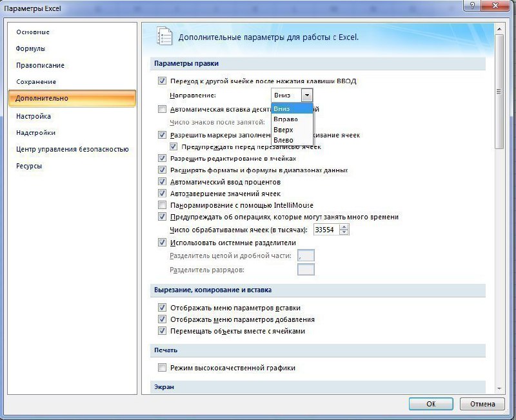Image resolution: width=516 pixels, height=420 pixels.
Task: Open the Формулы category
Action: tap(30, 48)
